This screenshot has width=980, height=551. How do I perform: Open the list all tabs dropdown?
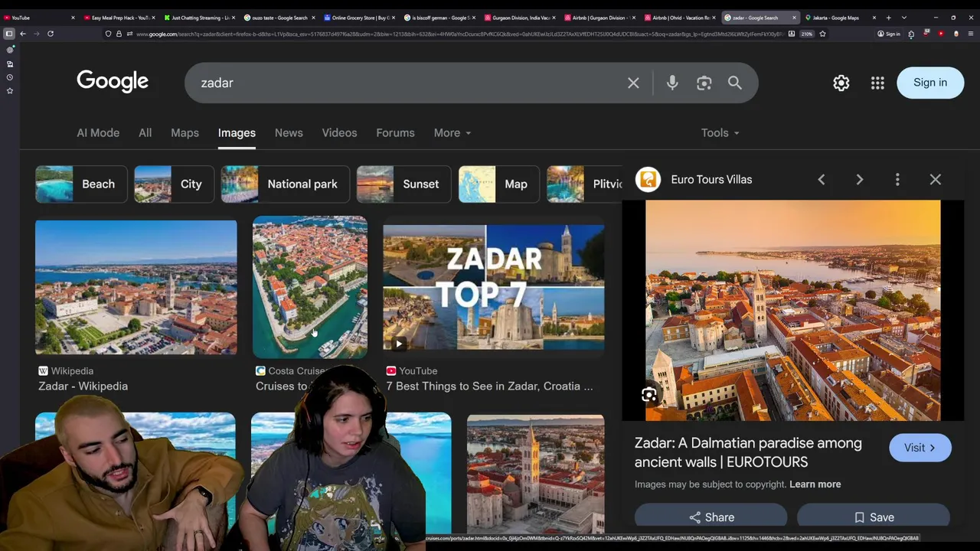point(904,18)
